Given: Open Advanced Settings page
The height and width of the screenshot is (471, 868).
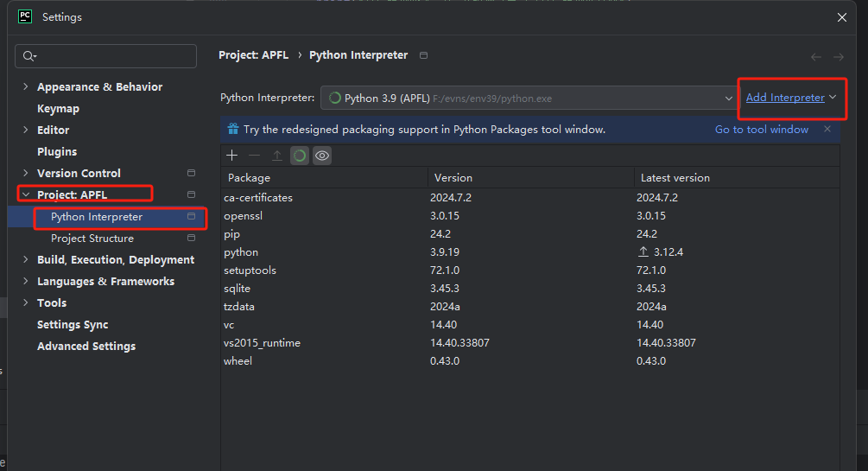Looking at the screenshot, I should pos(86,347).
